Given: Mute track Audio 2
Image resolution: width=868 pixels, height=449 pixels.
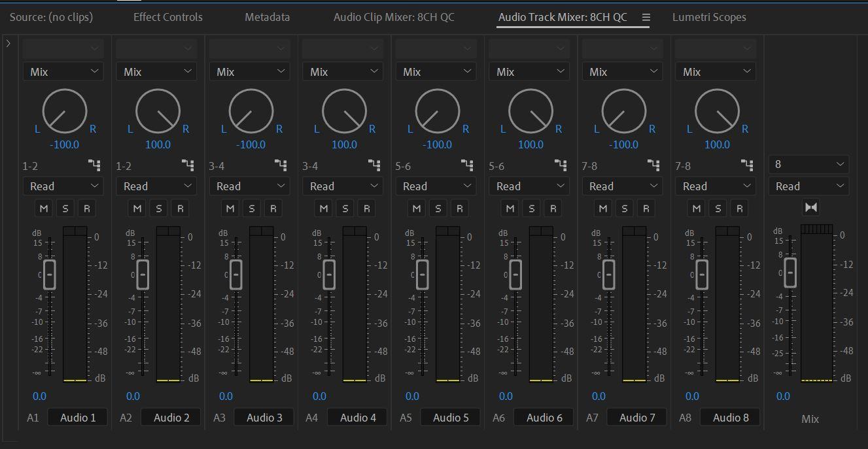Looking at the screenshot, I should point(137,208).
